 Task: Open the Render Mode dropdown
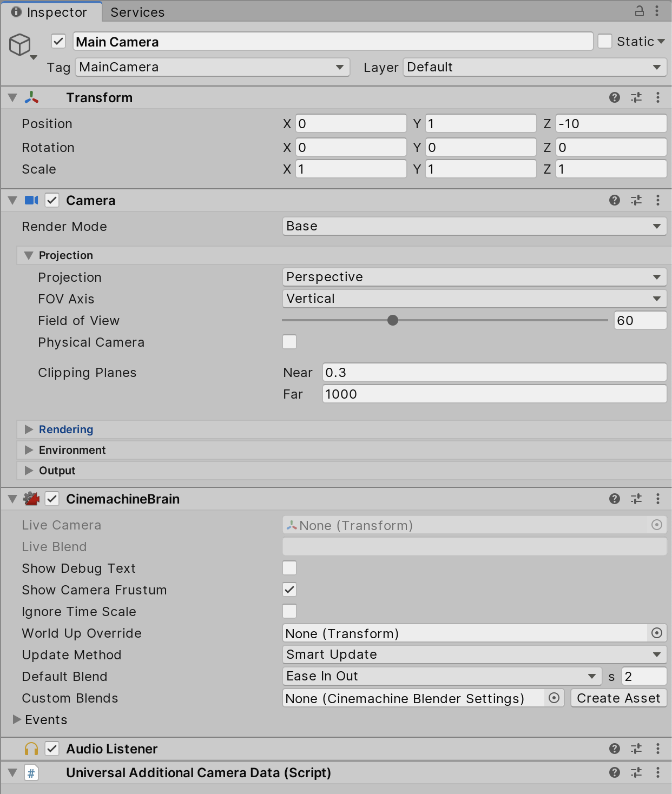point(474,226)
